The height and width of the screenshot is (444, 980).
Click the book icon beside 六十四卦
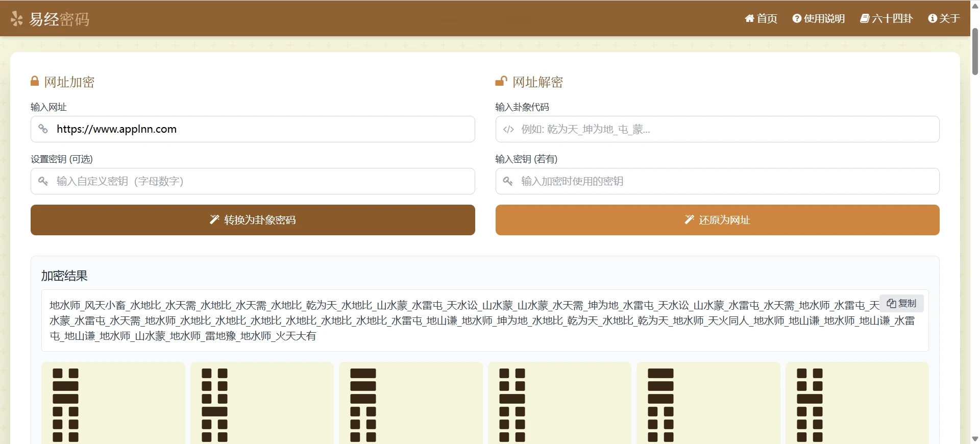coord(865,18)
